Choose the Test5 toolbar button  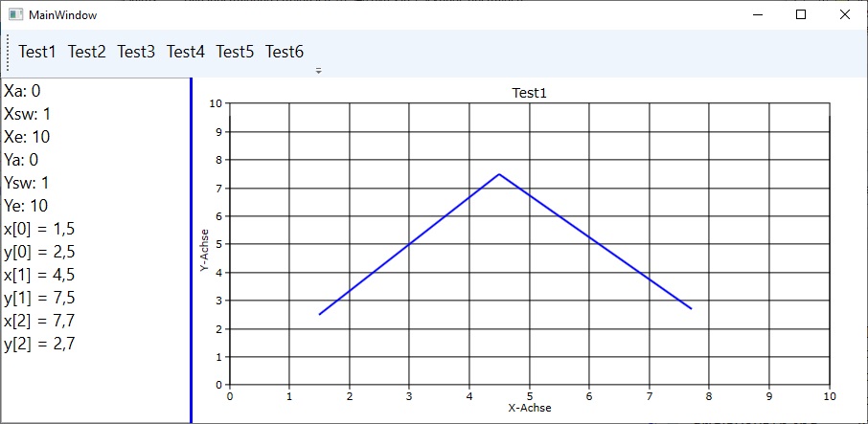tap(235, 52)
